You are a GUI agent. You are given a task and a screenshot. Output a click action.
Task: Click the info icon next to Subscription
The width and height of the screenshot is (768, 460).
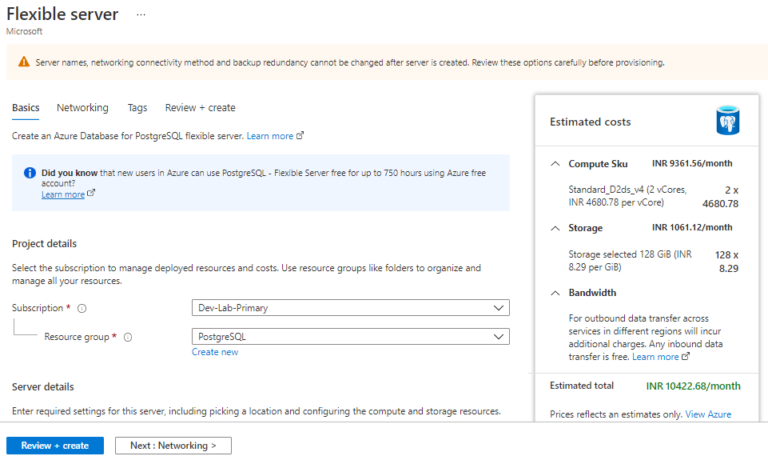[x=82, y=308]
